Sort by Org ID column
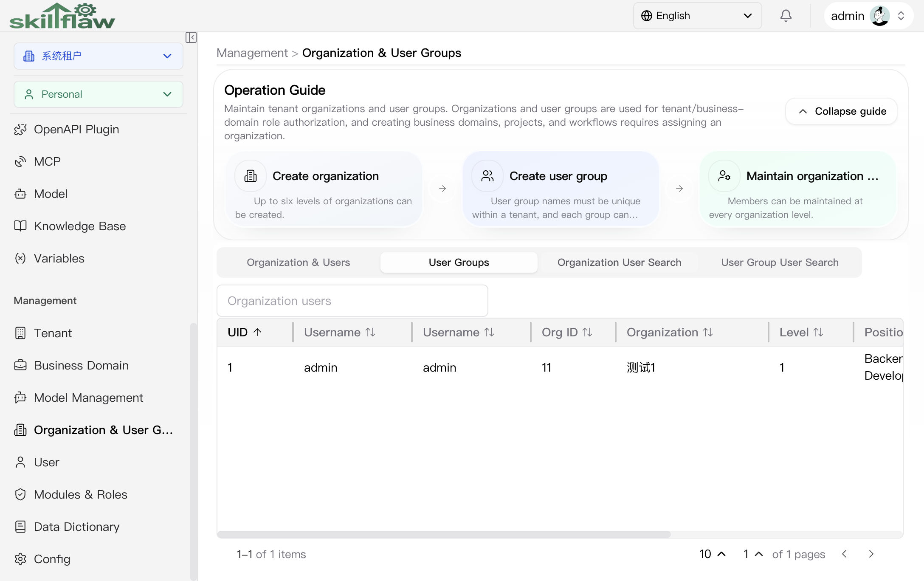 [x=567, y=333]
